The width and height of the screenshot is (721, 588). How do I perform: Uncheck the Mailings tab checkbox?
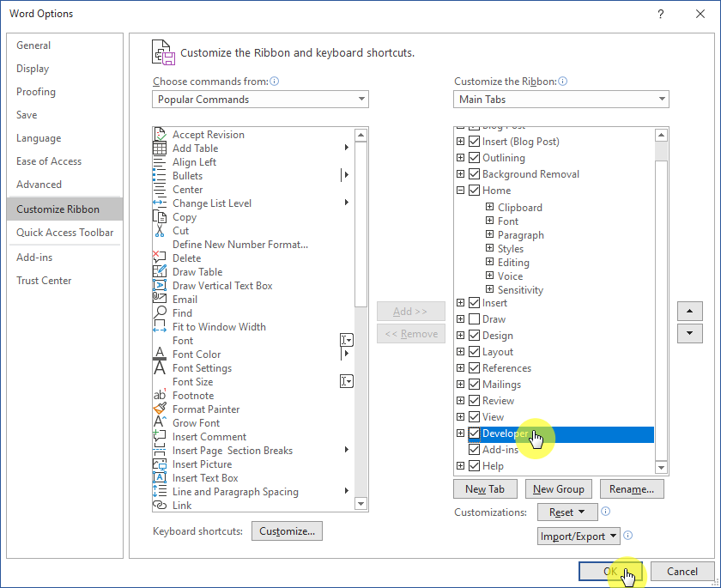474,385
